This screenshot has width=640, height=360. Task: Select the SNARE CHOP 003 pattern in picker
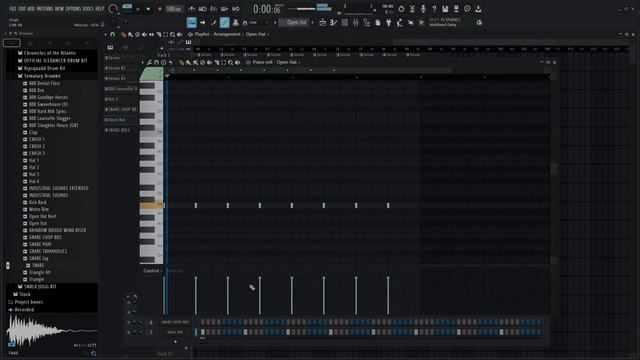click(x=121, y=109)
